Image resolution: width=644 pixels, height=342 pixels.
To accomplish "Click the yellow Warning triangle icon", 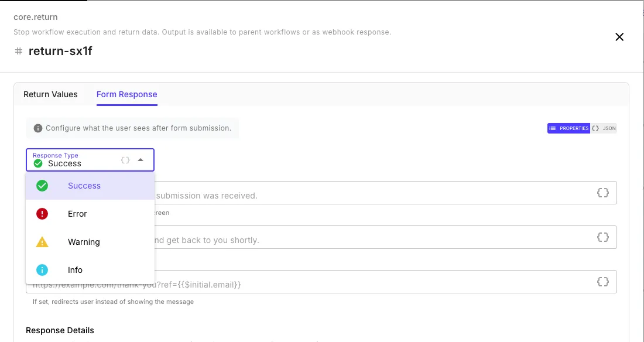I will coord(42,241).
